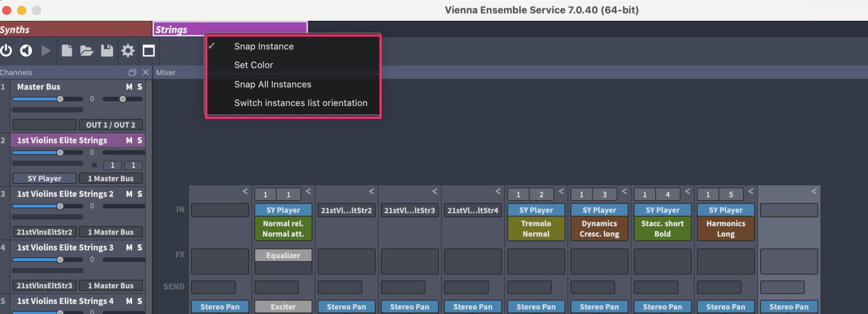Click the power icon in the toolbar
The height and width of the screenshot is (314, 868).
[x=6, y=50]
